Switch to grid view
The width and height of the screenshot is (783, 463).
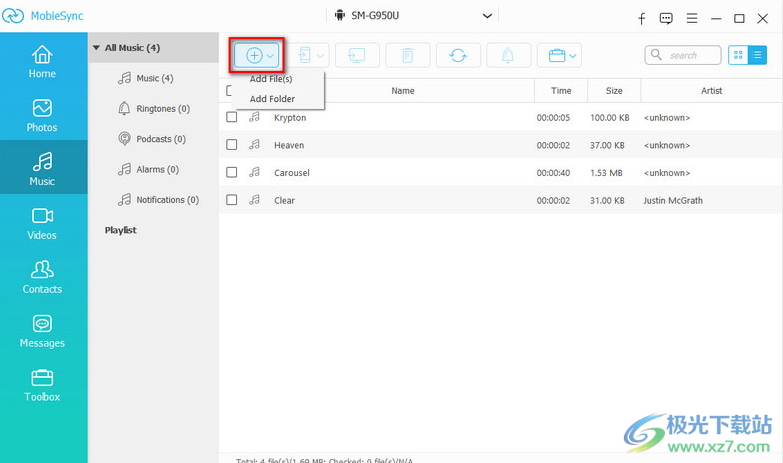click(738, 55)
